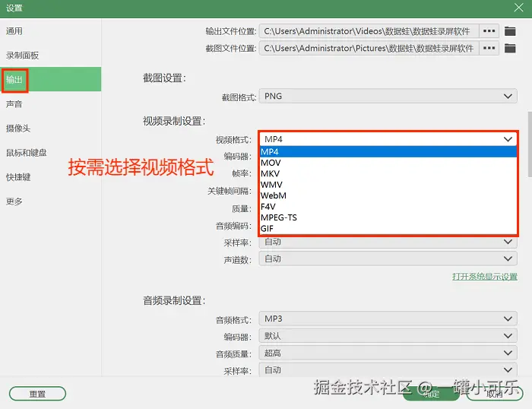Open 鼠标和键盘 settings tab
The image size is (532, 409).
pos(51,153)
